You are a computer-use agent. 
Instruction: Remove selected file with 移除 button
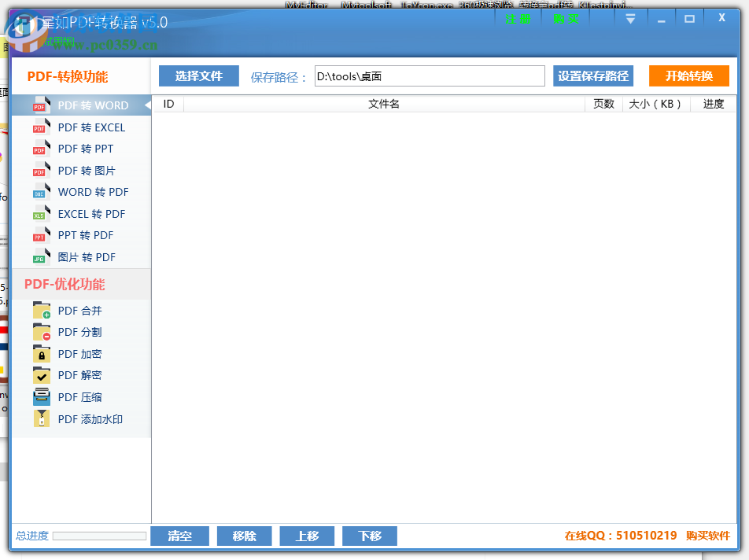point(244,536)
